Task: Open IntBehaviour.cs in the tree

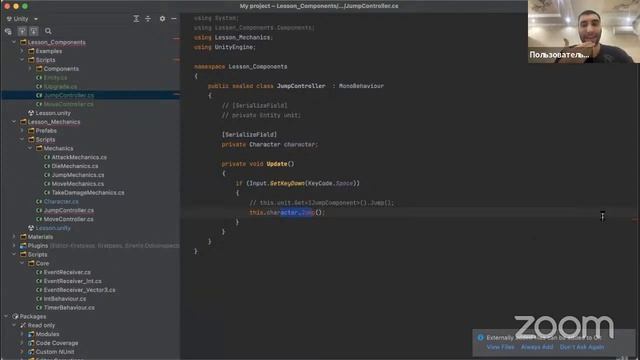Action: 64,299
